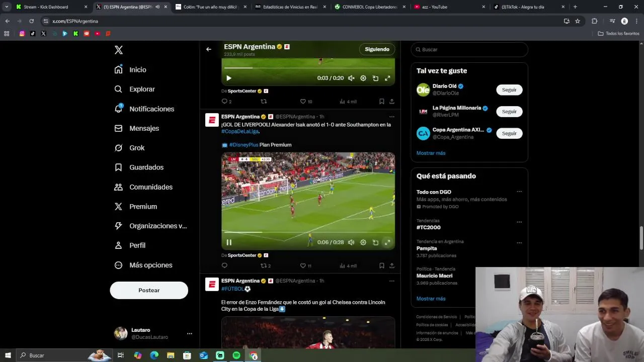644x362 pixels.
Task: Mute the top video volume
Action: (x=351, y=78)
